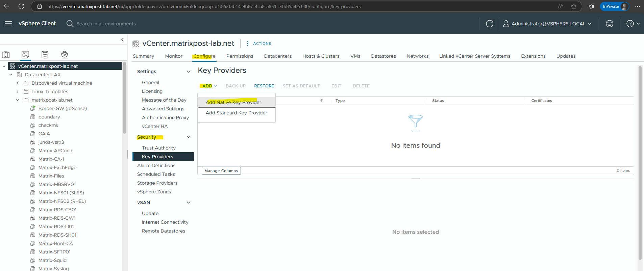This screenshot has width=644, height=271.
Task: Sort by the Type column header
Action: (x=340, y=101)
